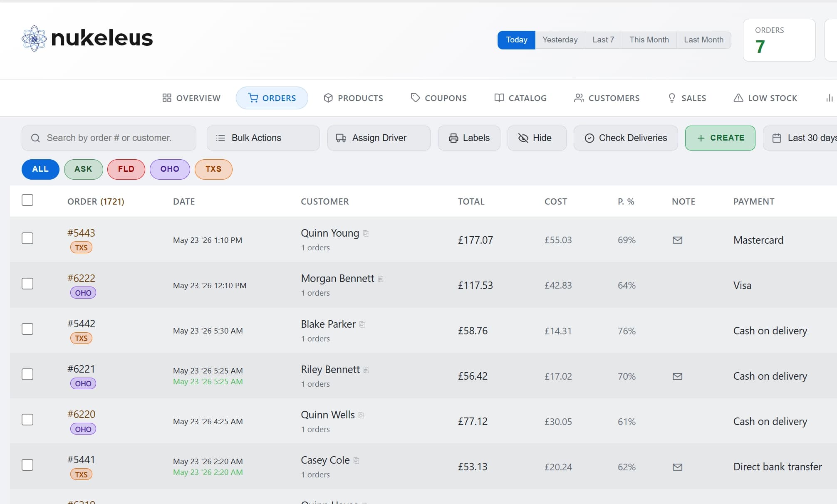Check the box for order #6222
Image resolution: width=837 pixels, height=504 pixels.
[x=27, y=284]
